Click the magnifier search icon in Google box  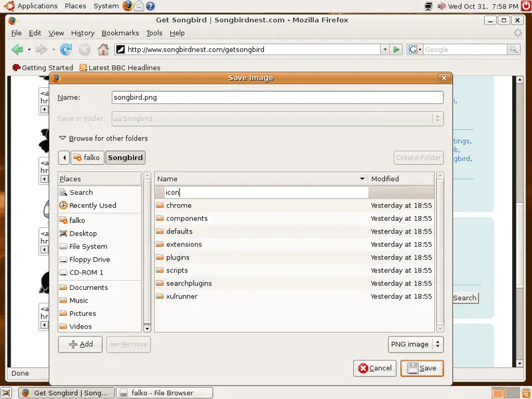[x=513, y=49]
